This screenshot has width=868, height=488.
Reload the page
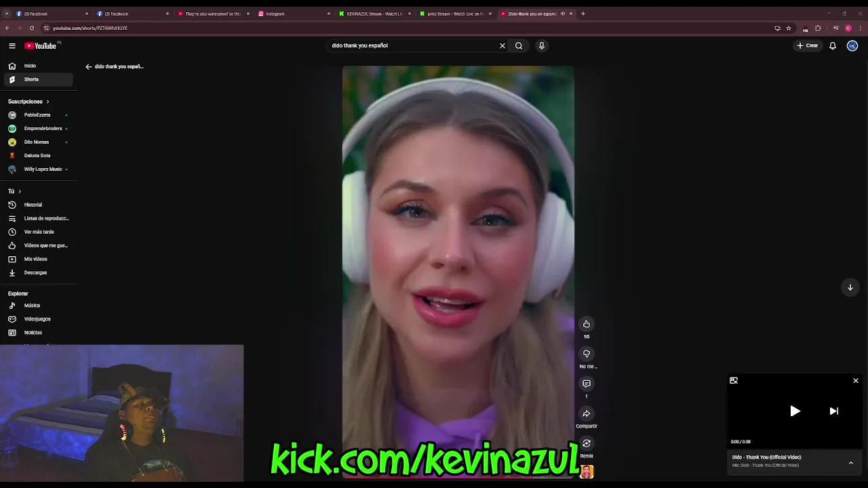[31, 28]
